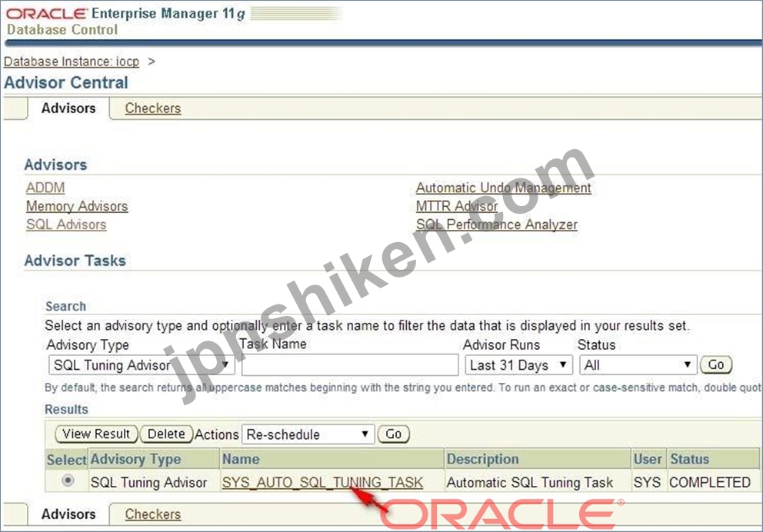Open SQL Advisors link

pos(66,224)
